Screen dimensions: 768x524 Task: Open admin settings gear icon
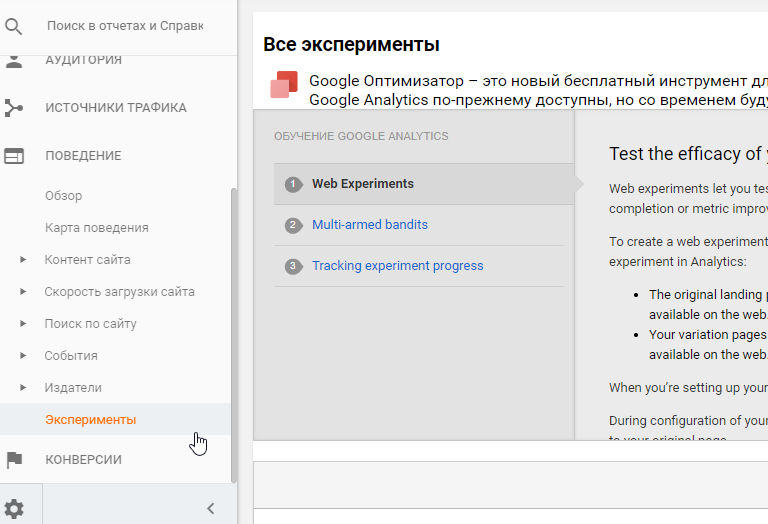[x=14, y=509]
